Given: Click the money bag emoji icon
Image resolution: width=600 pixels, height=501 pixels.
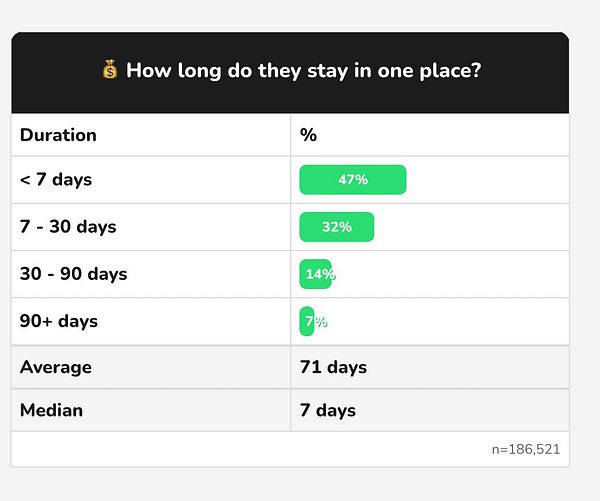Looking at the screenshot, I should pos(110,71).
